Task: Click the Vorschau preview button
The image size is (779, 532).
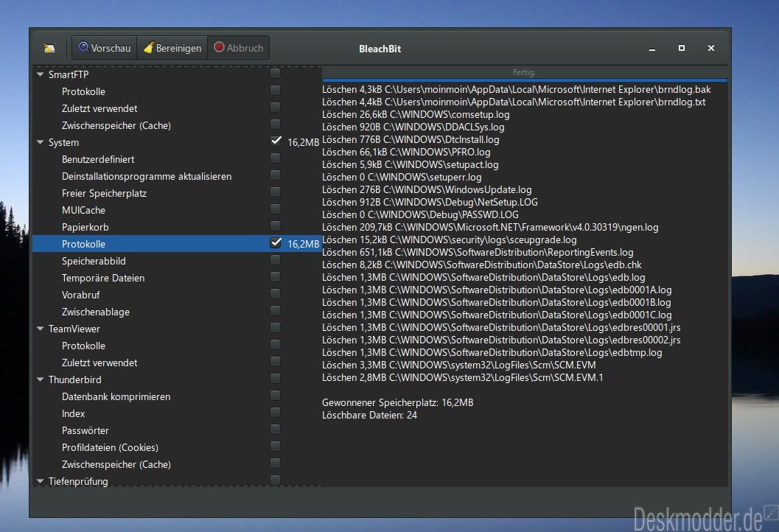Action: [x=105, y=48]
